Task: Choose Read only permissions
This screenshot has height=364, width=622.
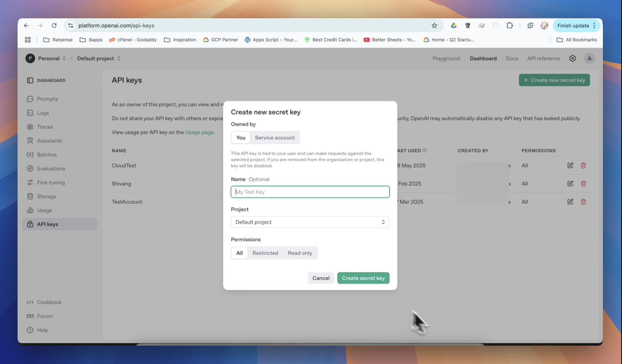Action: (300, 253)
